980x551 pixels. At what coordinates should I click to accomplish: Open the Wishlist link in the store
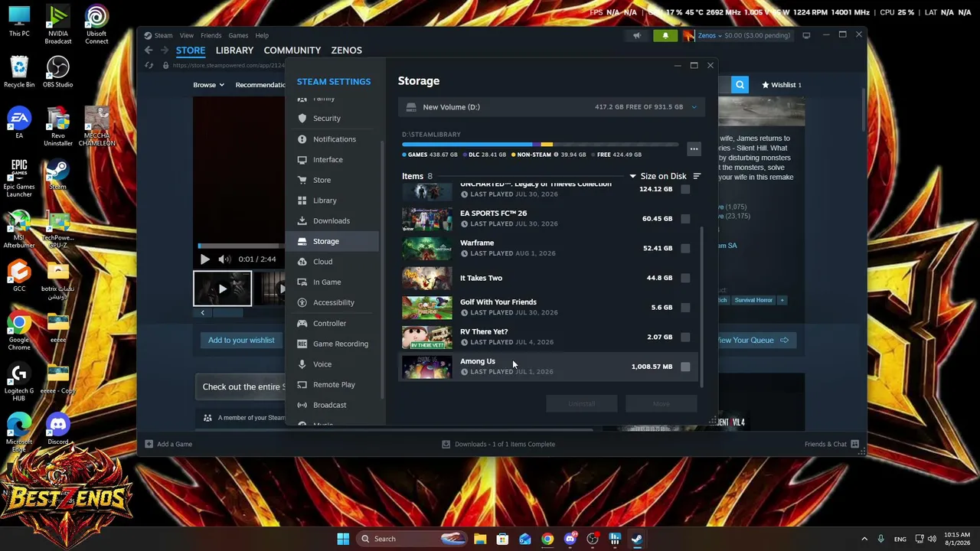coord(782,85)
